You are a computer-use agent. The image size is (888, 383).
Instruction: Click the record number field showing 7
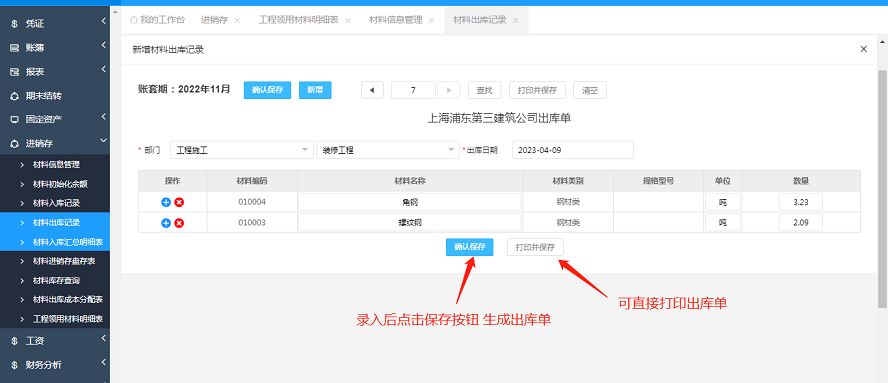(413, 90)
